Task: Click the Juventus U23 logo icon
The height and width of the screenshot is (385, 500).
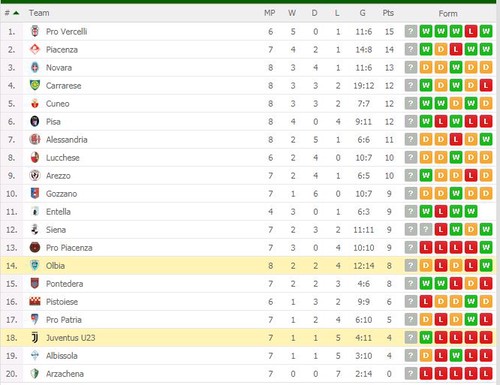Action: 35,338
